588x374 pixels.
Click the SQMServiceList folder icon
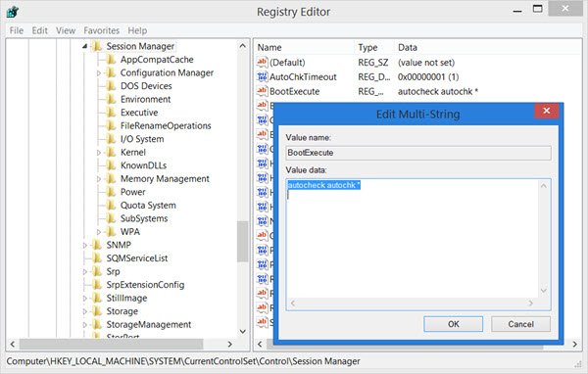(x=97, y=258)
